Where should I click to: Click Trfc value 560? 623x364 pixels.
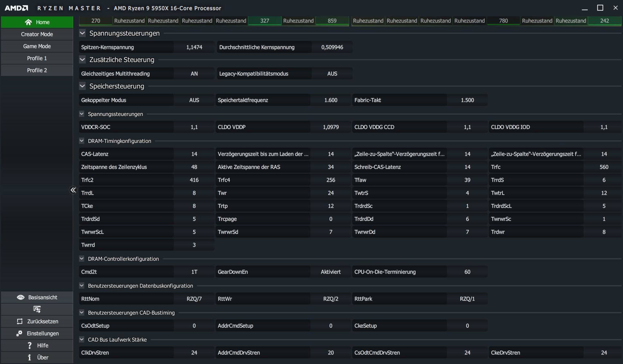604,167
